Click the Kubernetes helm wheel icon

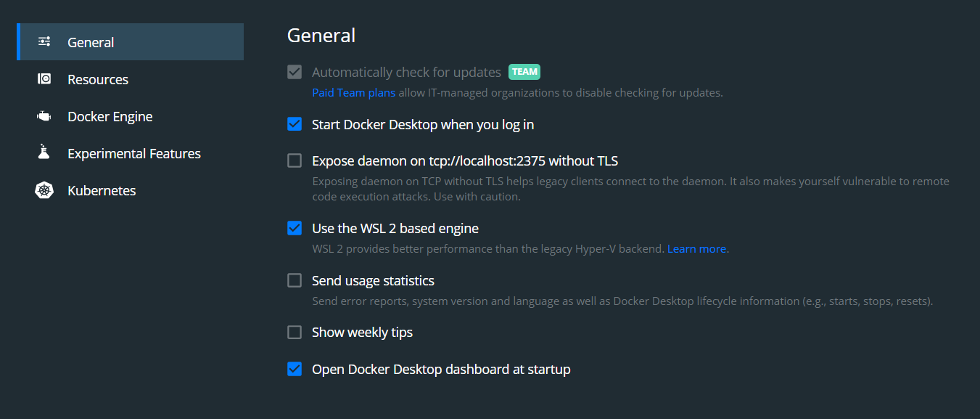click(x=44, y=190)
